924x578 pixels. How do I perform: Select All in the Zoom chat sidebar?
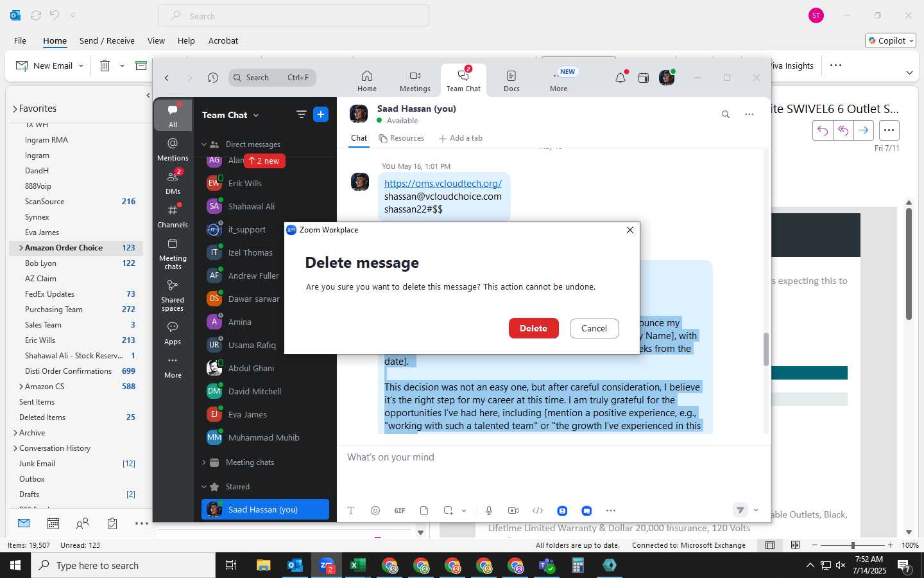coord(173,115)
